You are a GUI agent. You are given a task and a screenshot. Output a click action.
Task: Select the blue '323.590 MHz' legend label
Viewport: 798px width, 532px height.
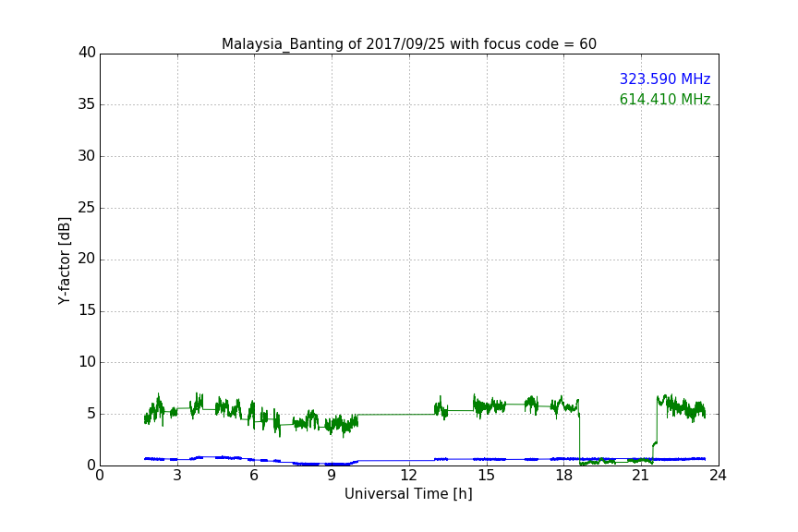(665, 79)
